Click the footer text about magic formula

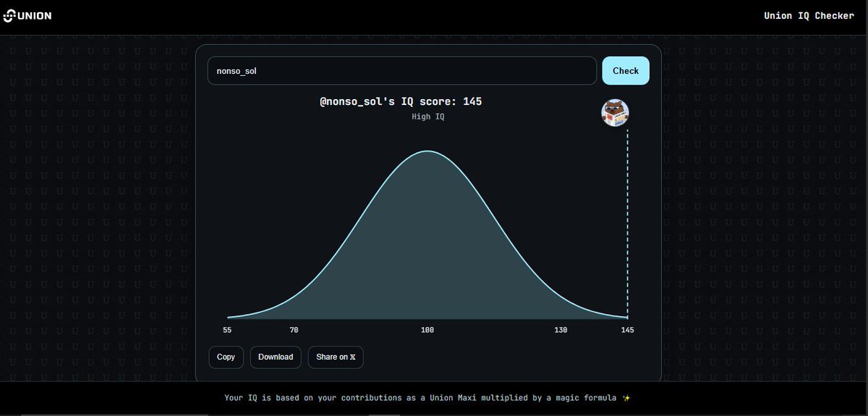coord(428,398)
